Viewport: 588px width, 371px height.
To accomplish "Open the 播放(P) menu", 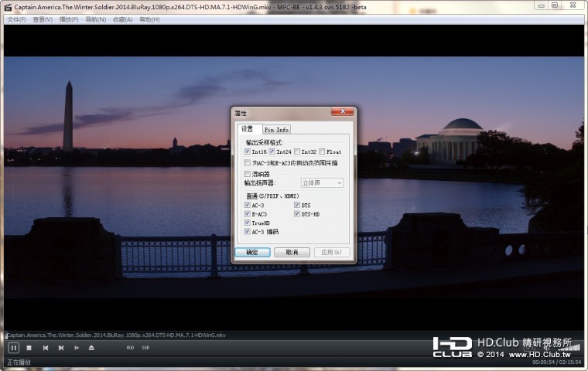I will pyautogui.click(x=69, y=19).
